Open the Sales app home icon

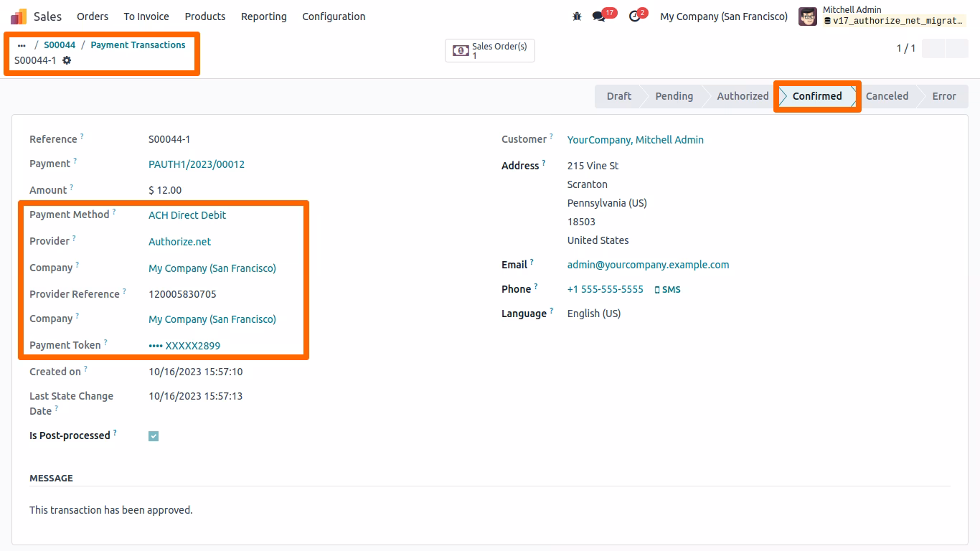(x=19, y=17)
